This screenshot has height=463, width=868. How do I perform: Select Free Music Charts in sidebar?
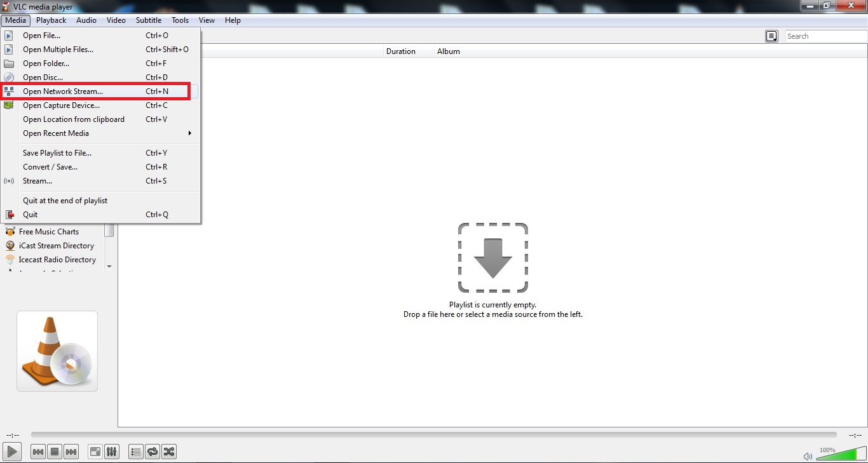49,232
